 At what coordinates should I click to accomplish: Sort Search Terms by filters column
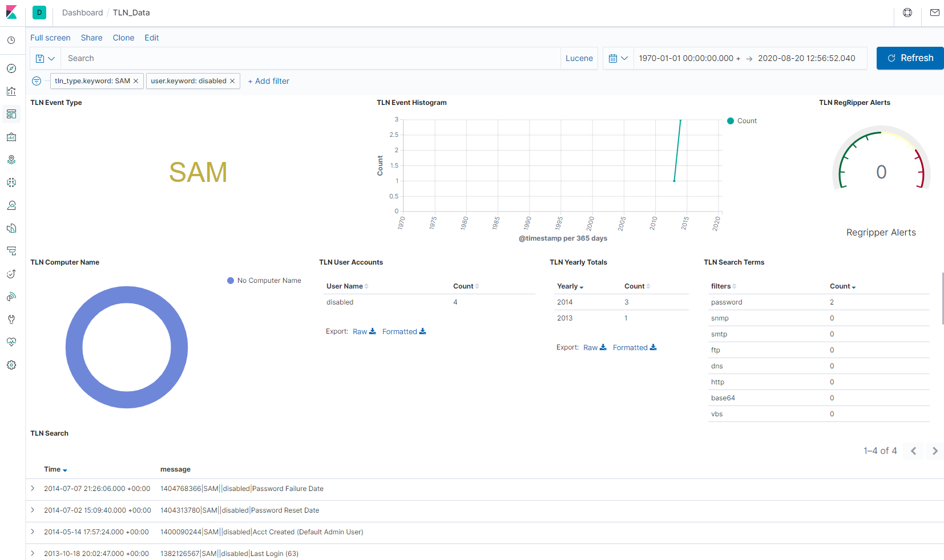[723, 286]
